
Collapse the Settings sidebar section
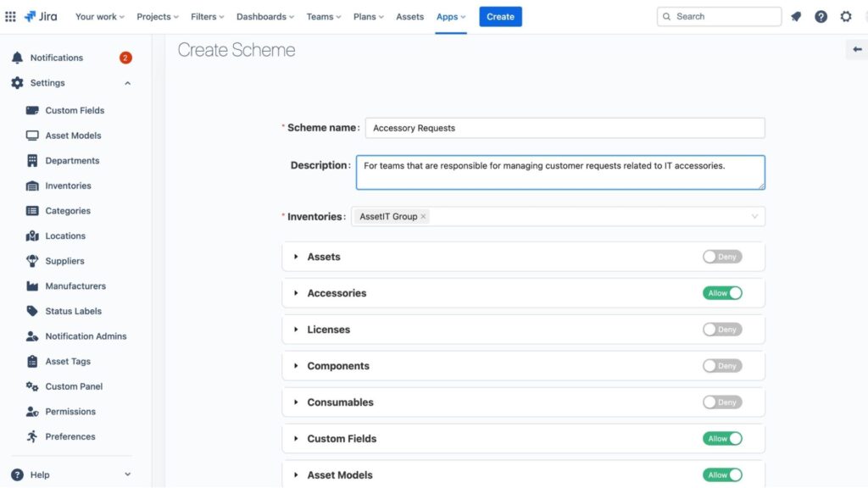pos(127,83)
